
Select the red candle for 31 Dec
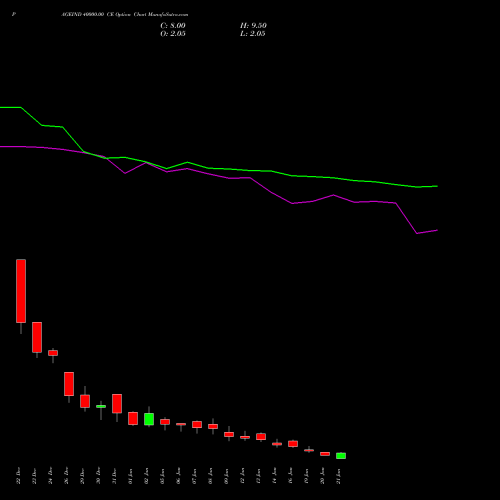[117, 404]
